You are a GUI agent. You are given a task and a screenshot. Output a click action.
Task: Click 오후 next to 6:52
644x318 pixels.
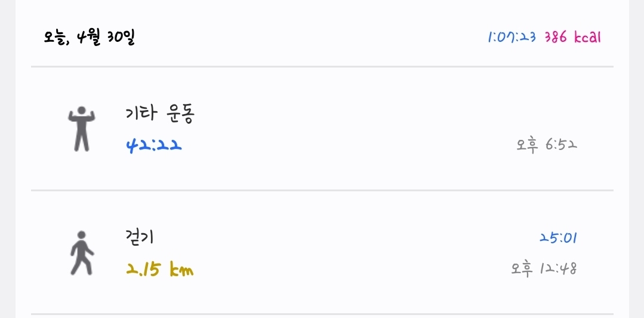tap(528, 145)
